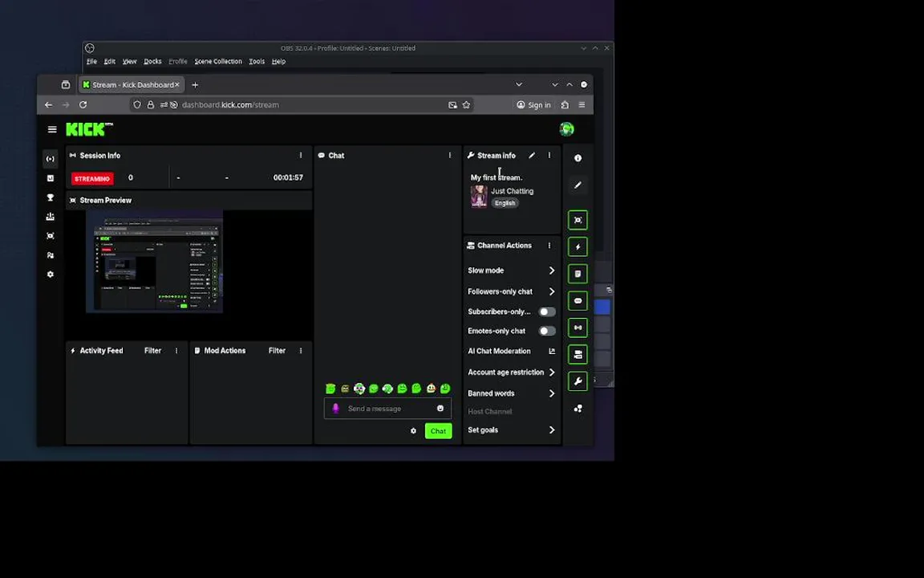
Task: Pick the first green emote in chat
Action: [x=330, y=388]
